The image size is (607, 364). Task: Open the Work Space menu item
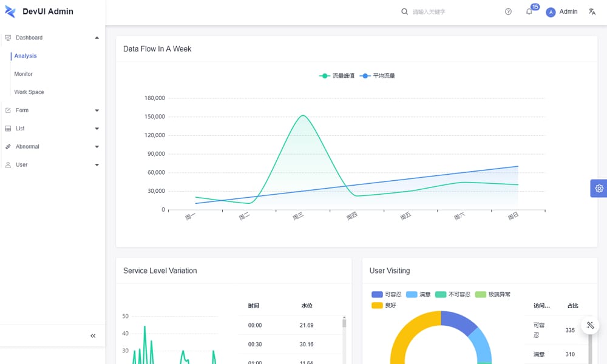click(29, 92)
